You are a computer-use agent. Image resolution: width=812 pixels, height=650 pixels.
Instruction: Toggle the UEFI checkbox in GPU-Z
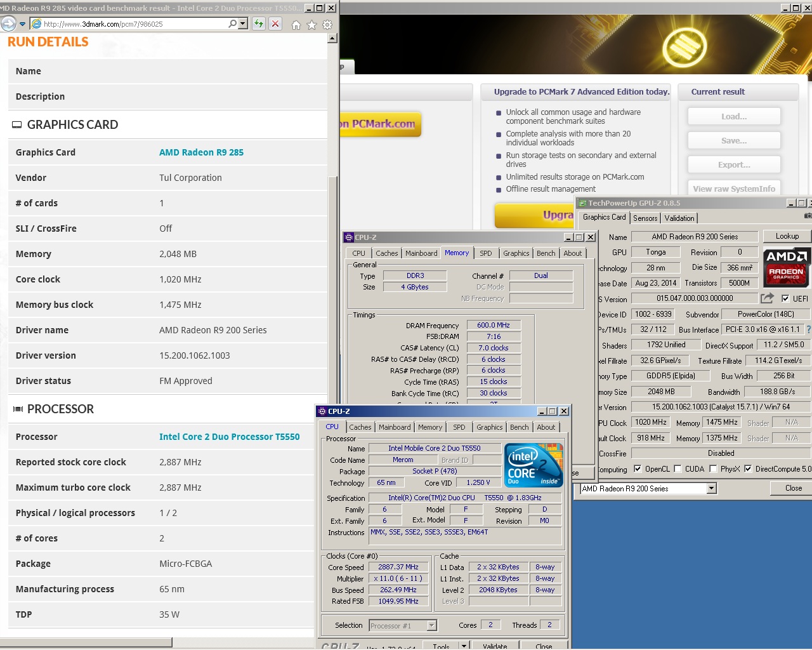click(x=785, y=298)
